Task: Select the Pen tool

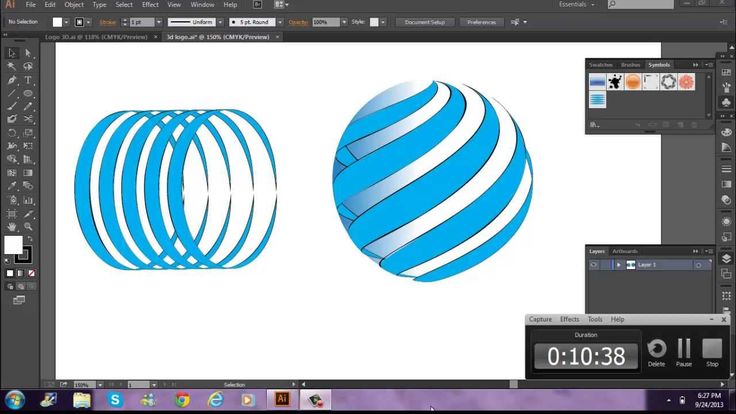Action: click(12, 80)
